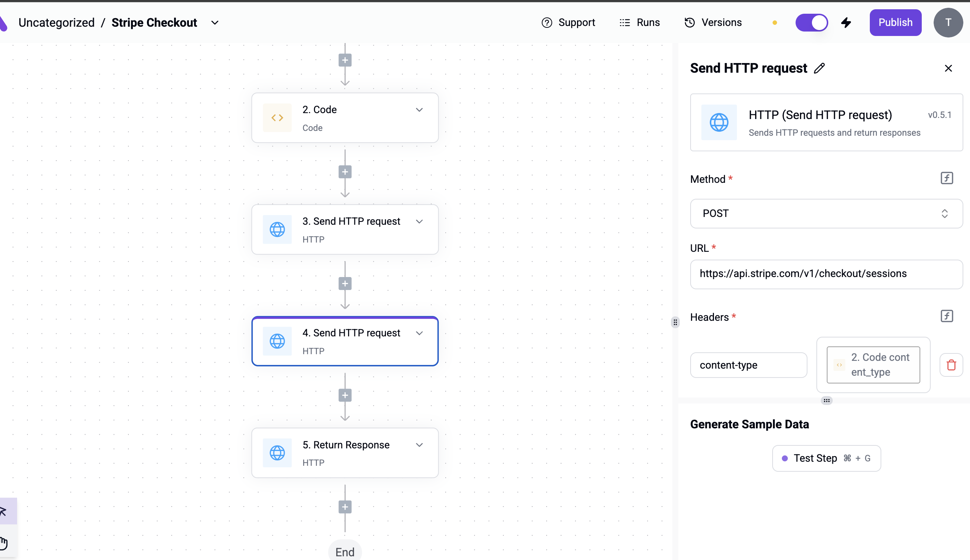Expand options for step 4 Send HTTP request
The width and height of the screenshot is (970, 560).
tap(419, 333)
